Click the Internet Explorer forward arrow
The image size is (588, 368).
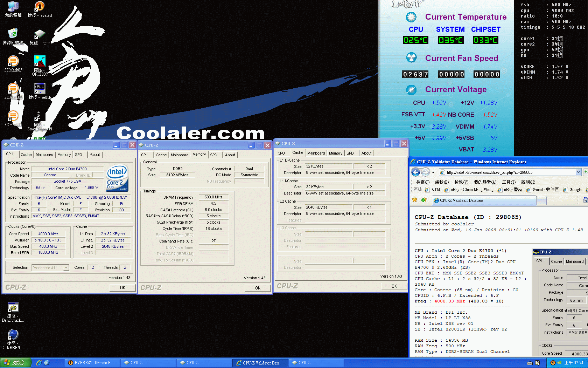[425, 172]
